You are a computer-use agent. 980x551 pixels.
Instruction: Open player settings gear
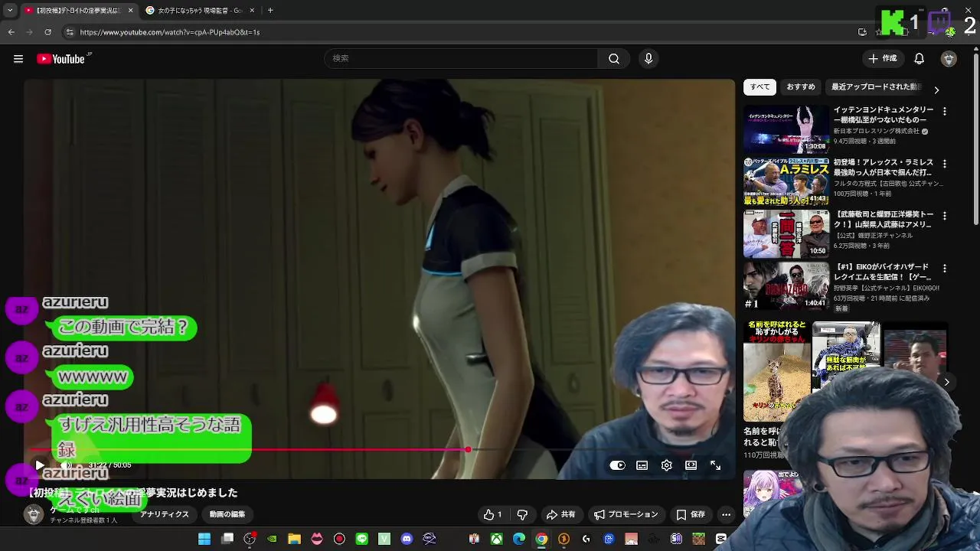[x=667, y=465]
